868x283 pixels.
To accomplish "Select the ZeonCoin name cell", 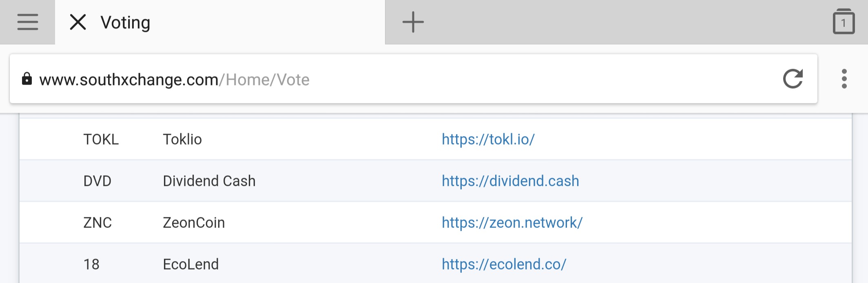I will pyautogui.click(x=194, y=223).
